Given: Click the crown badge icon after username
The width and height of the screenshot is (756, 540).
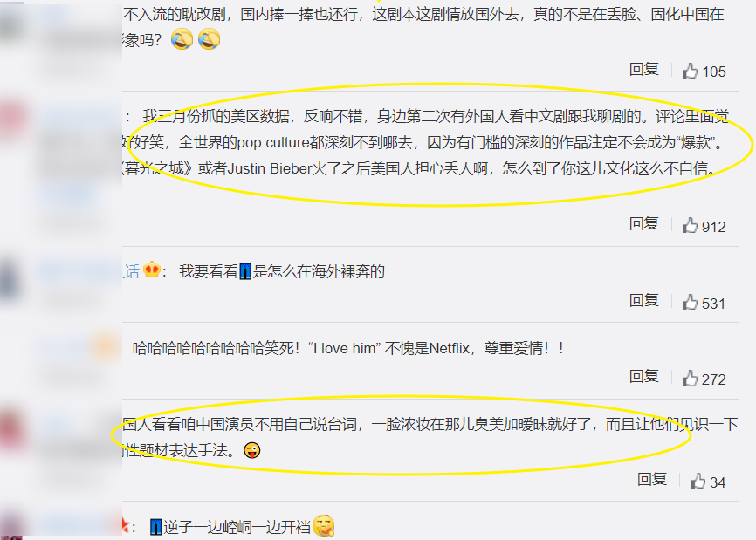Looking at the screenshot, I should point(151,270).
